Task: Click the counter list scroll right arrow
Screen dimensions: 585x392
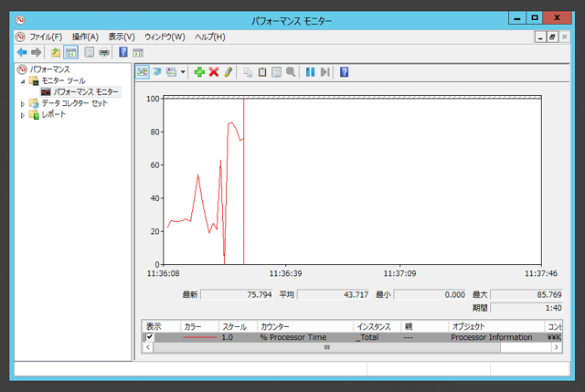Action: pos(557,347)
